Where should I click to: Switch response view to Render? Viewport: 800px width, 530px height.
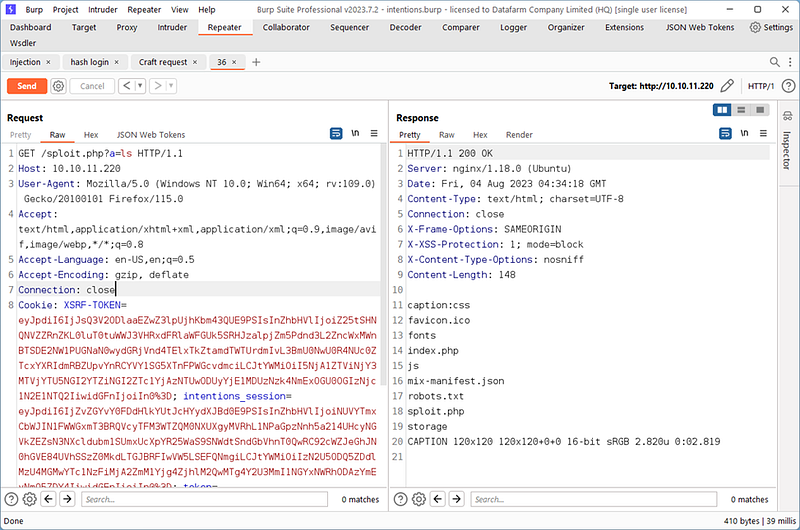519,135
